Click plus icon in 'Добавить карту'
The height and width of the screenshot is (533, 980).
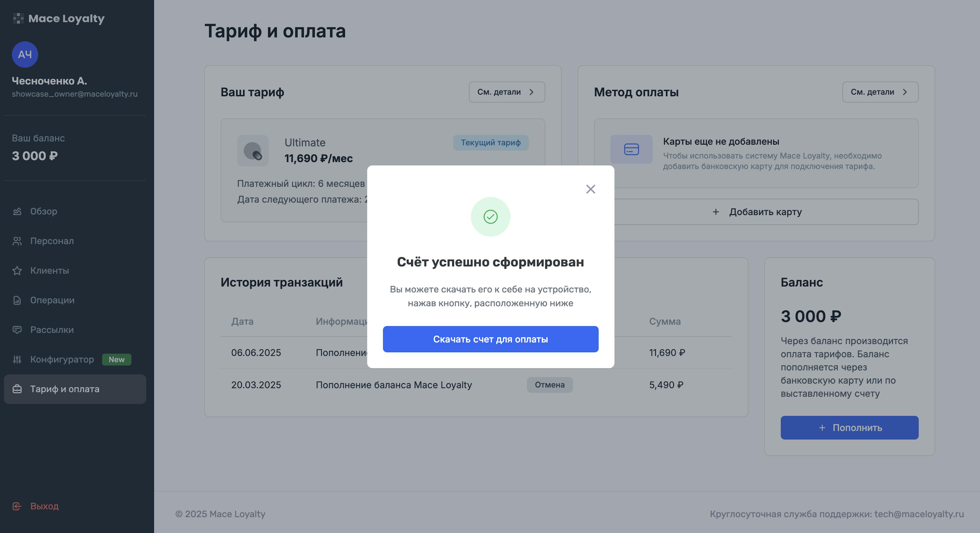click(716, 212)
